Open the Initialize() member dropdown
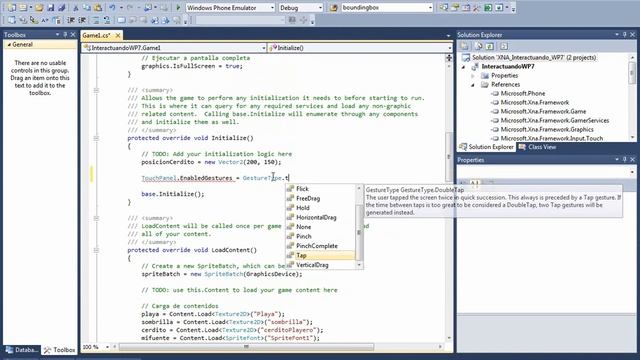Screen dimensions: 640x360 pos(449,48)
